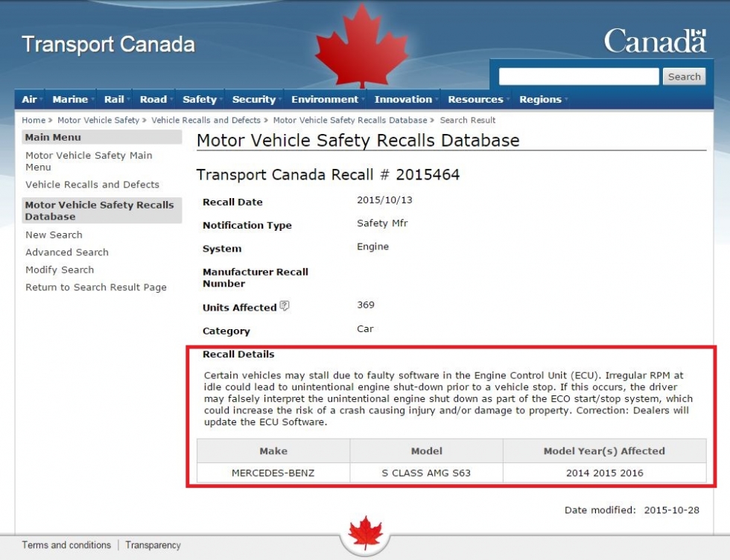Image resolution: width=730 pixels, height=560 pixels.
Task: Click the Canada wordmark logo
Action: [654, 41]
